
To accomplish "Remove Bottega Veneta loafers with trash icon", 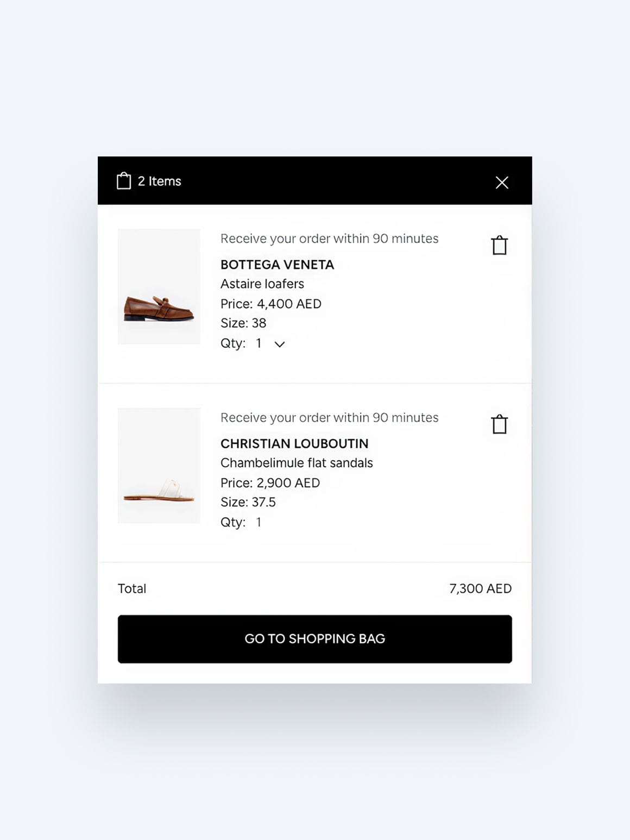I will pos(499,246).
